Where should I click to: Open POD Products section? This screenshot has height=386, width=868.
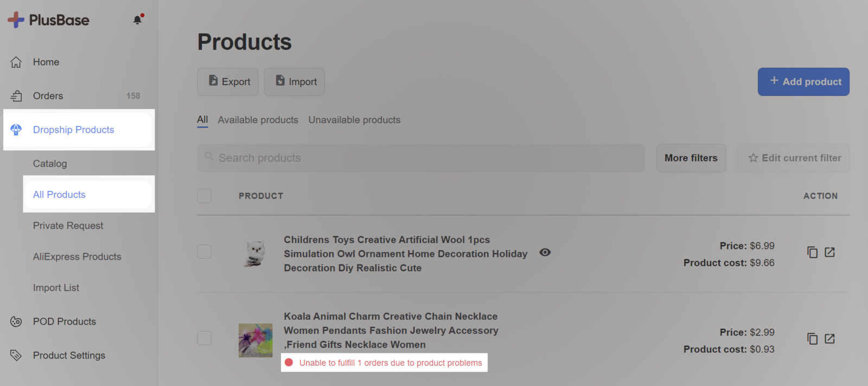pyautogui.click(x=64, y=321)
